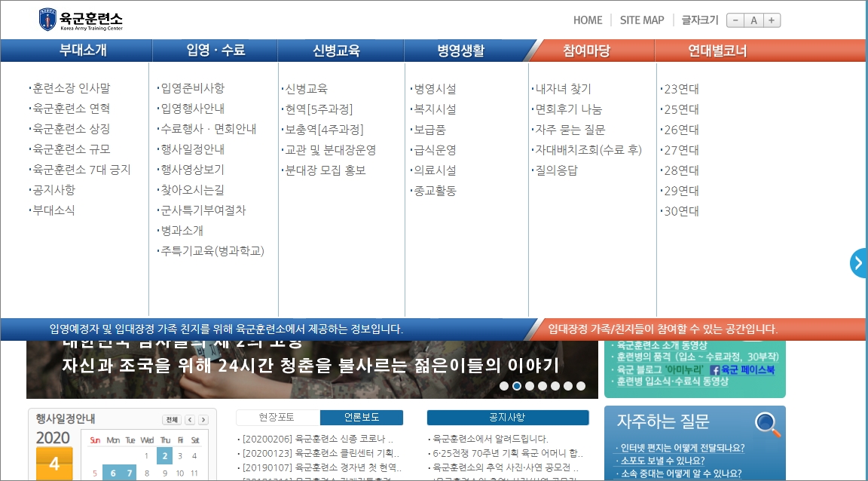Viewport: 868px width, 481px height.
Task: Select the fourth banner slide dot
Action: [x=542, y=386]
